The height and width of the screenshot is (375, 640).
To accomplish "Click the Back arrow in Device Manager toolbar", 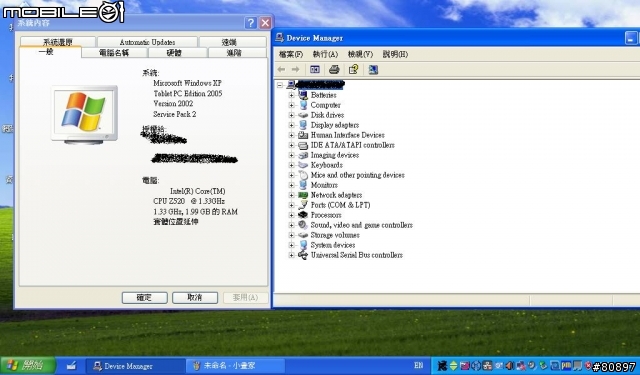I will 281,69.
